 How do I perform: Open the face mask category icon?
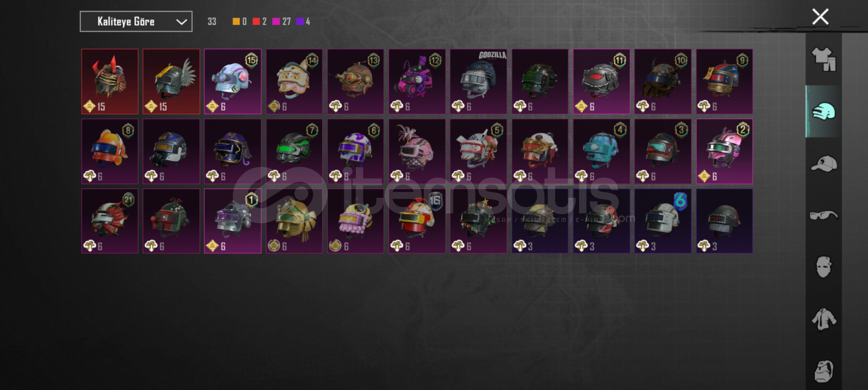point(824,267)
